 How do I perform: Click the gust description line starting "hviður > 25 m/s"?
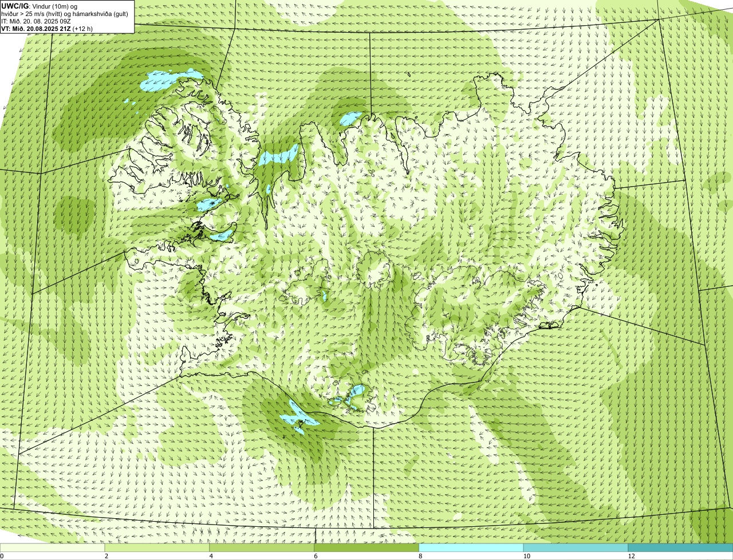click(65, 14)
